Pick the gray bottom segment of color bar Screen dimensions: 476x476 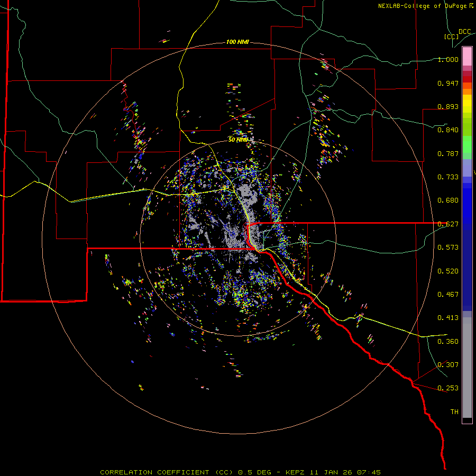(467, 368)
